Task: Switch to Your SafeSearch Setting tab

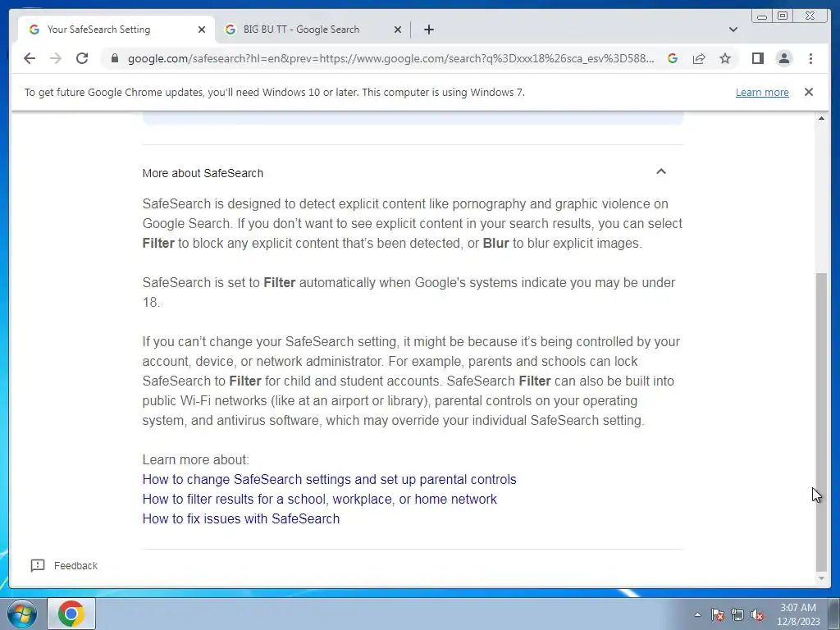Action: point(116,30)
